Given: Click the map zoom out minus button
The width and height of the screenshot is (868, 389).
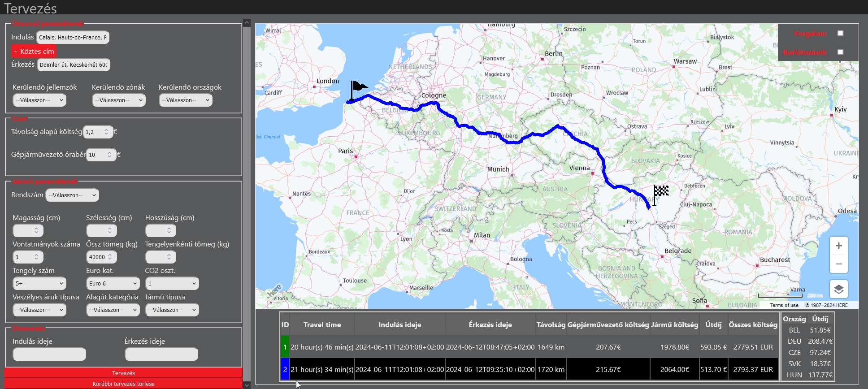Looking at the screenshot, I should 838,264.
